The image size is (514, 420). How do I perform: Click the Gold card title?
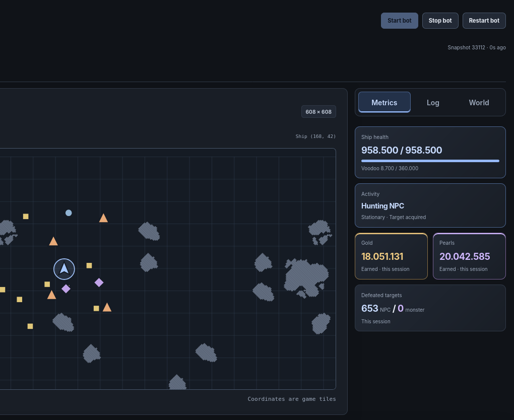[x=367, y=243]
